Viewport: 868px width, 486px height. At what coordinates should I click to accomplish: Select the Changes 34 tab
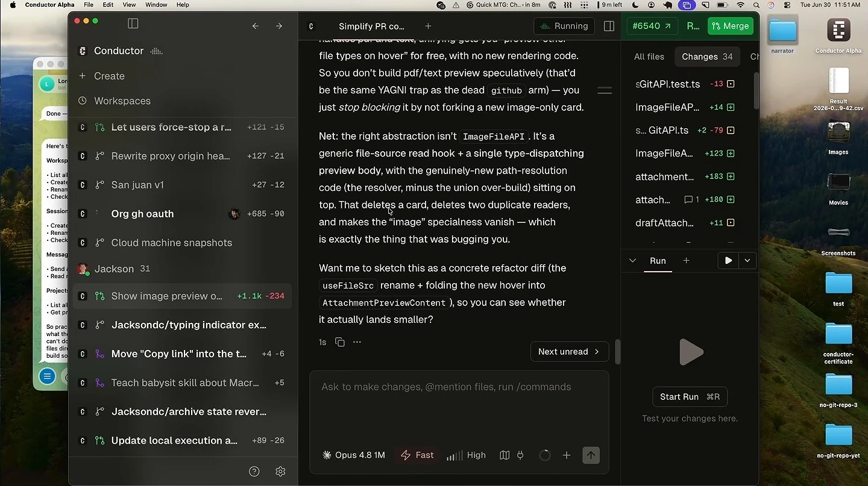[x=707, y=57]
